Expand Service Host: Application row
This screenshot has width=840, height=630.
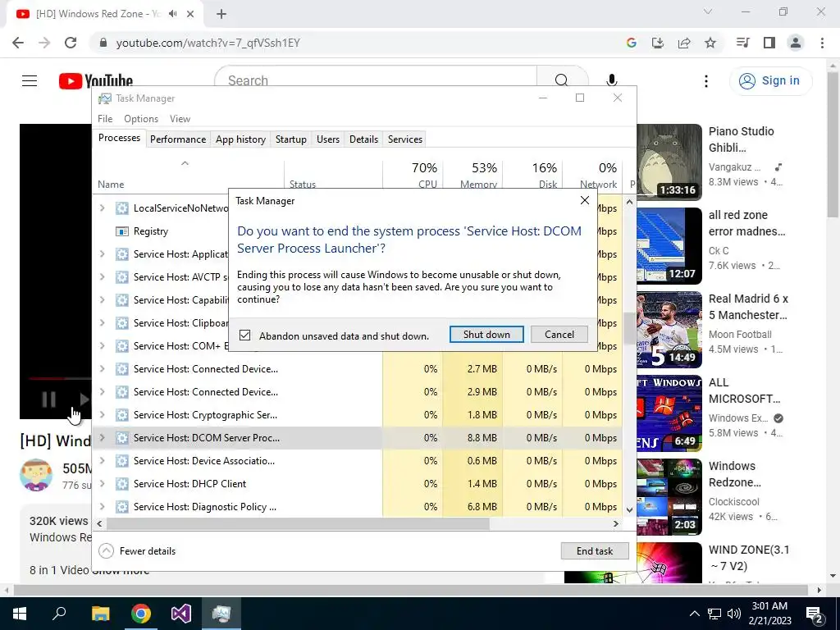102,254
